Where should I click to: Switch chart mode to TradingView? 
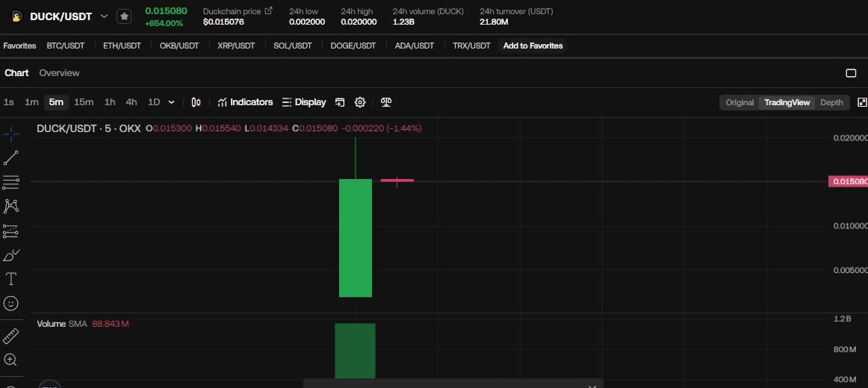[787, 102]
